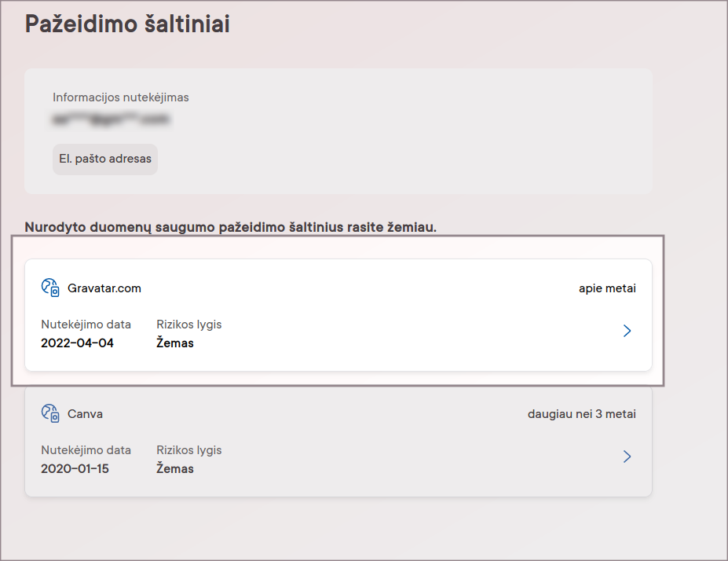Viewport: 728px width, 561px height.
Task: Click Canva risk level Žemas value
Action: click(x=175, y=468)
